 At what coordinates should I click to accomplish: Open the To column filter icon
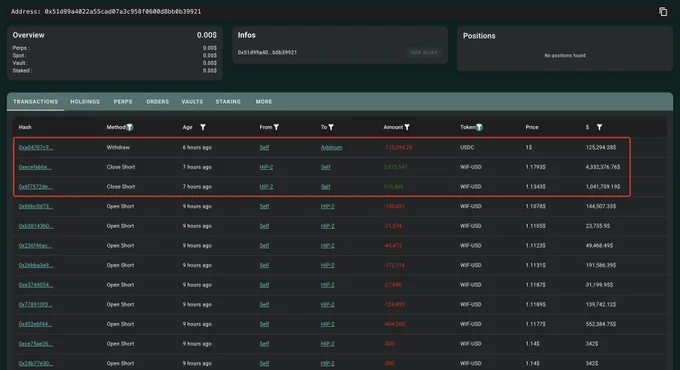coord(331,127)
